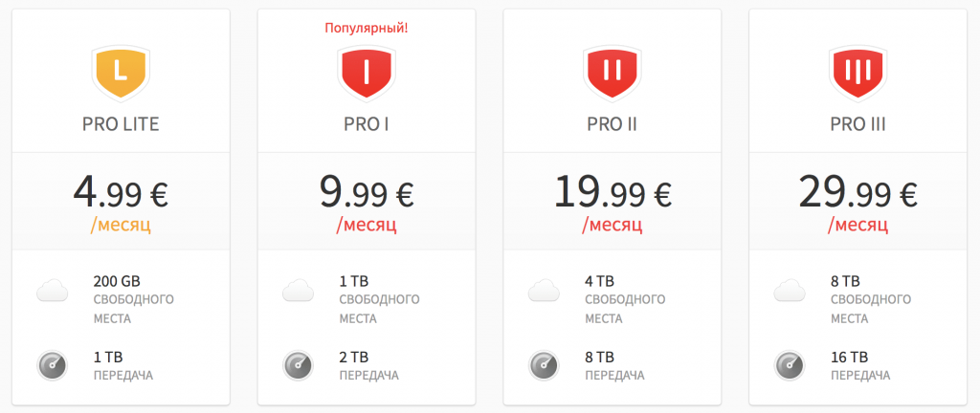Select the PRO LITE plan title
The width and height of the screenshot is (980, 413).
[x=121, y=124]
